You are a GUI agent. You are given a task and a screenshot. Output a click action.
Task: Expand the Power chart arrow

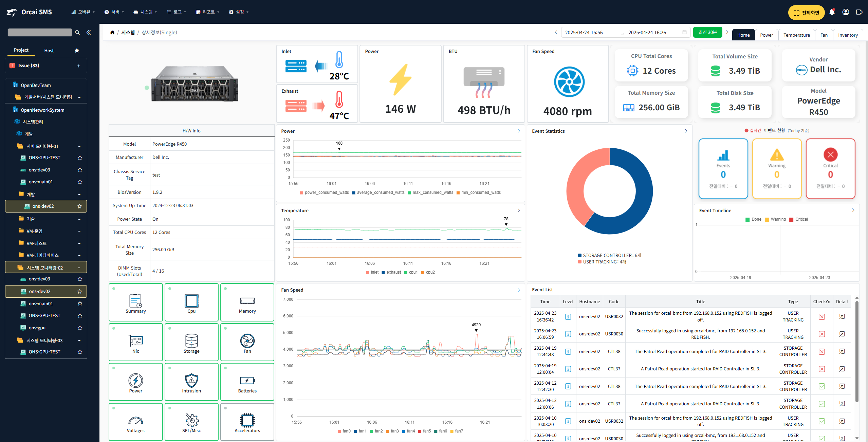tap(518, 131)
